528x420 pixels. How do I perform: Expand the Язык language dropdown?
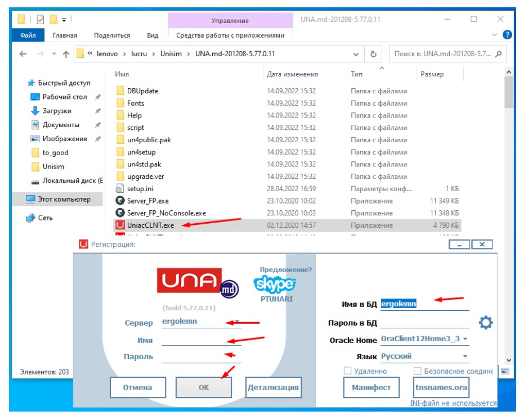465,356
